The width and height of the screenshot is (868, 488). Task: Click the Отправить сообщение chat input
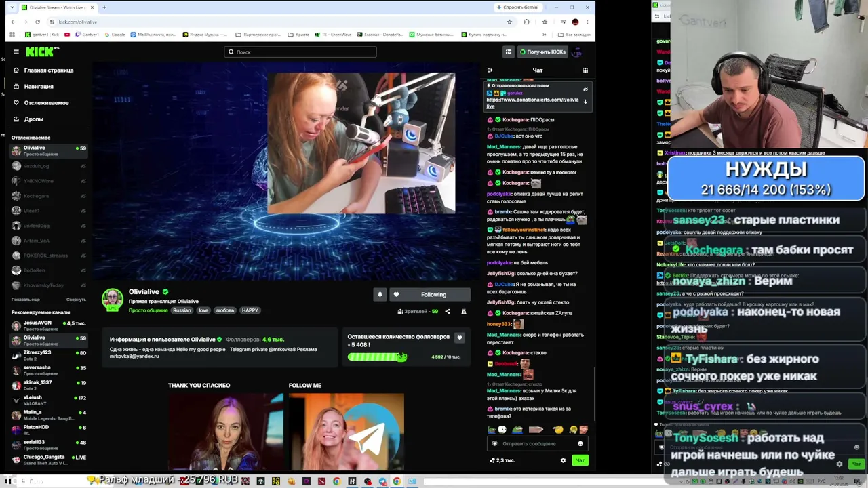click(x=537, y=444)
